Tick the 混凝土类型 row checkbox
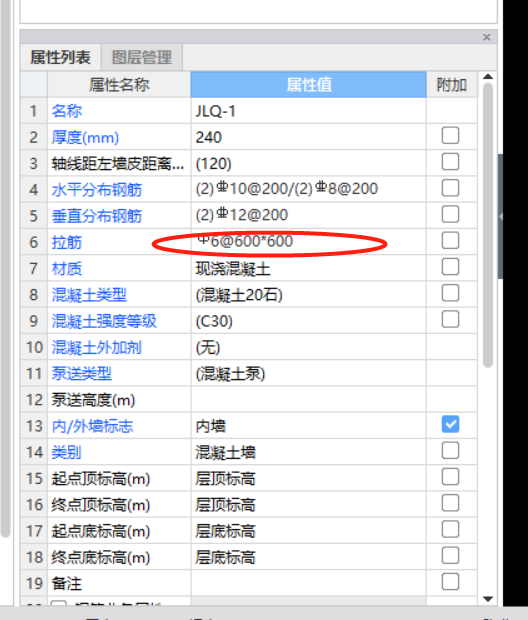The width and height of the screenshot is (528, 620). tap(450, 293)
